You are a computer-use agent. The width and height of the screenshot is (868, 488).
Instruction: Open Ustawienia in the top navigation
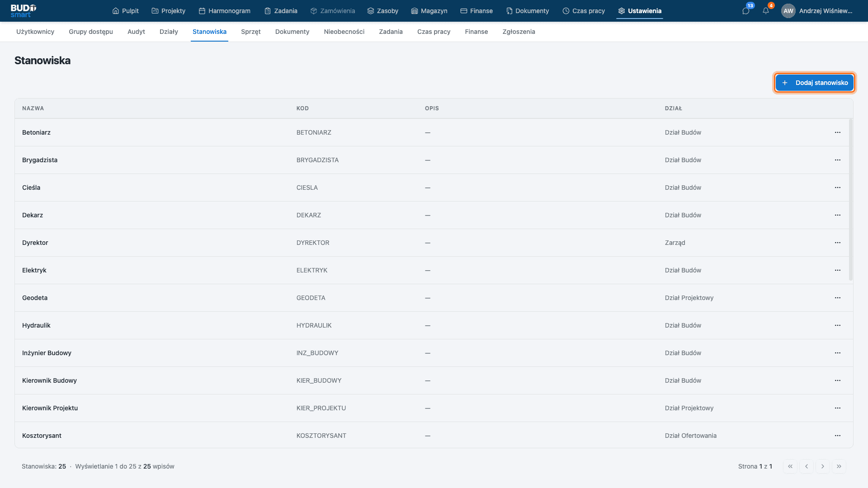pyautogui.click(x=640, y=11)
